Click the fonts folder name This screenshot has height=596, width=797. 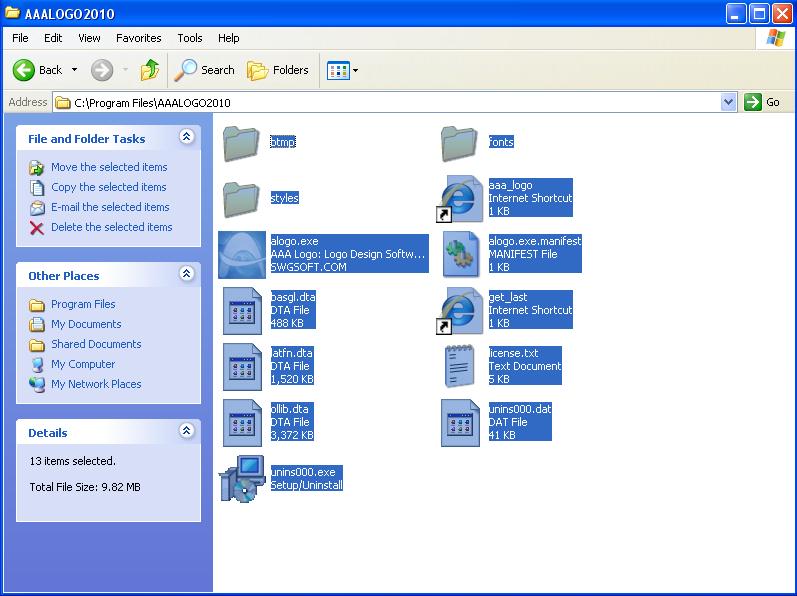tap(501, 142)
